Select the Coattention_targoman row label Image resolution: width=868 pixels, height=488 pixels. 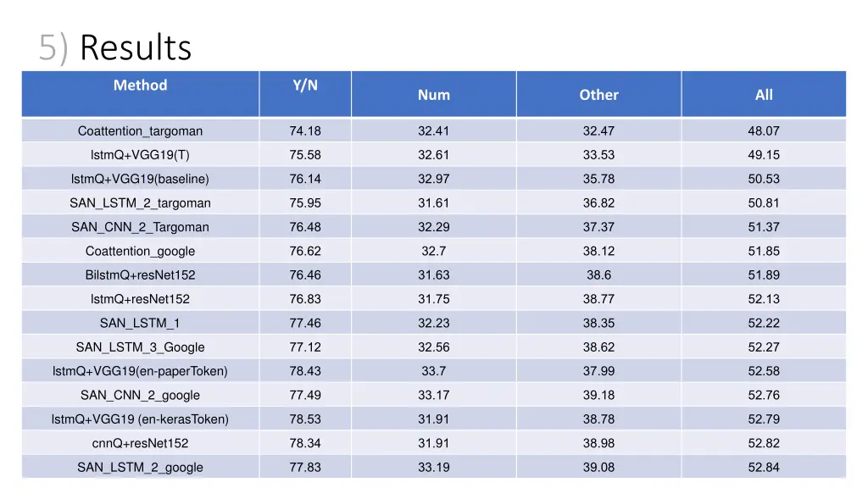[140, 131]
